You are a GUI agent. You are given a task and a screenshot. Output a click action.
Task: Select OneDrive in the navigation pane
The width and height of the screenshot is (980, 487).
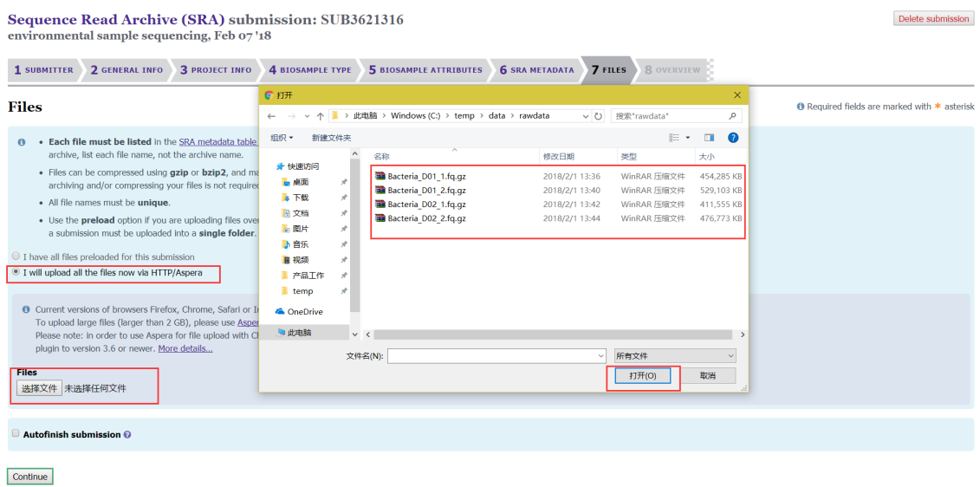[x=304, y=312]
